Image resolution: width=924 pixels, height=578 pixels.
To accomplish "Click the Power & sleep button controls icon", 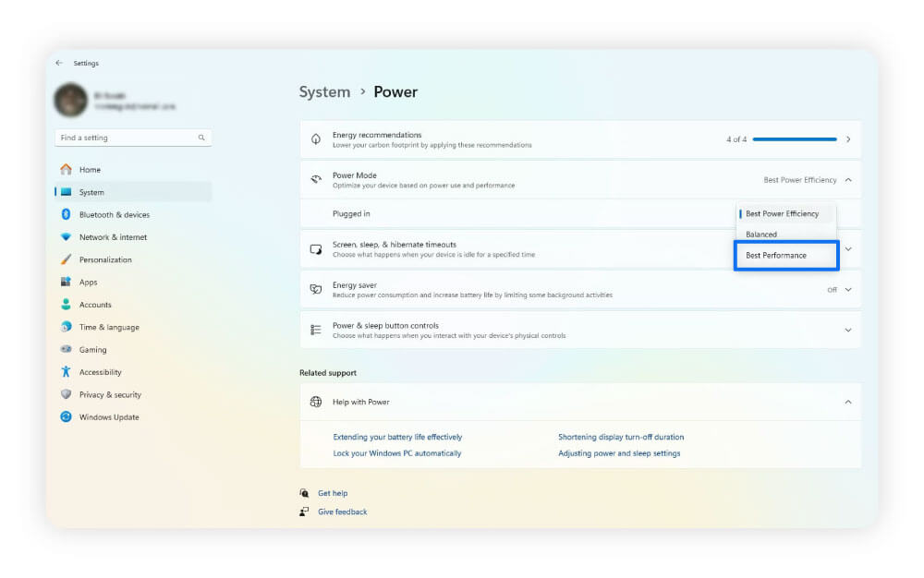I will (x=316, y=330).
